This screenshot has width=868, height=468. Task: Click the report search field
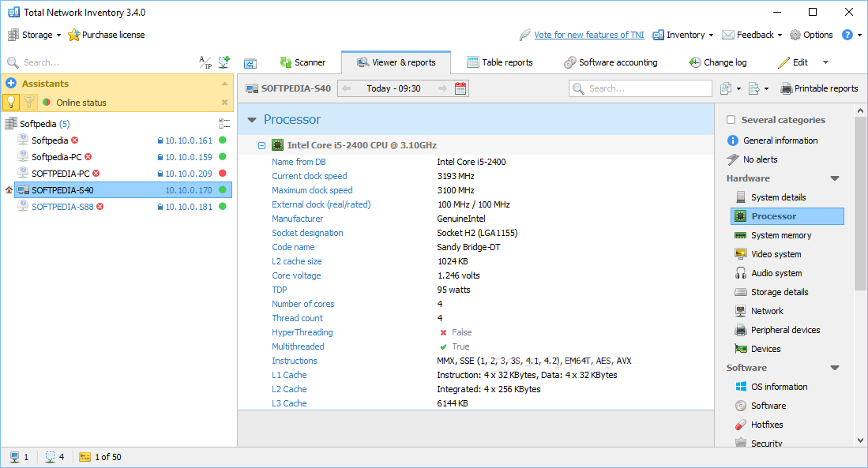click(641, 88)
